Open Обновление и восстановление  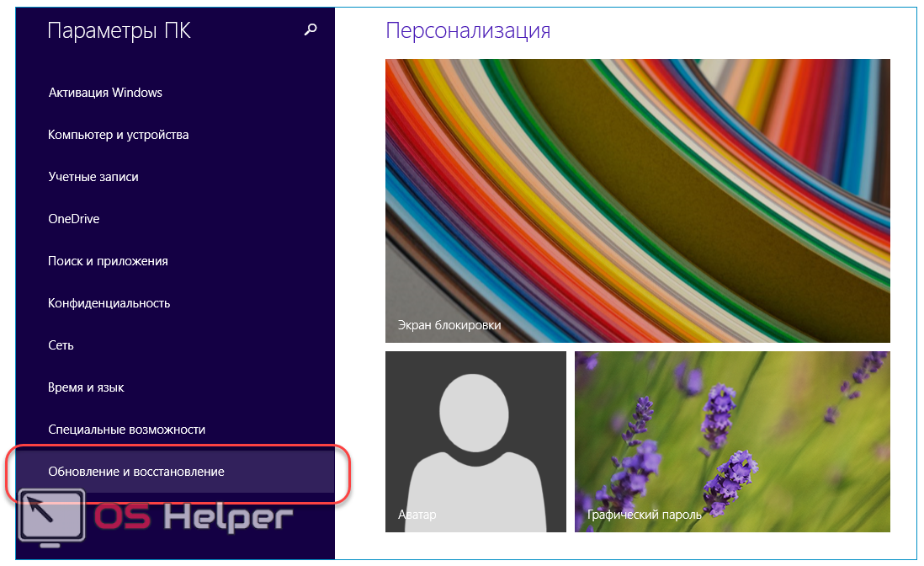pyautogui.click(x=136, y=472)
